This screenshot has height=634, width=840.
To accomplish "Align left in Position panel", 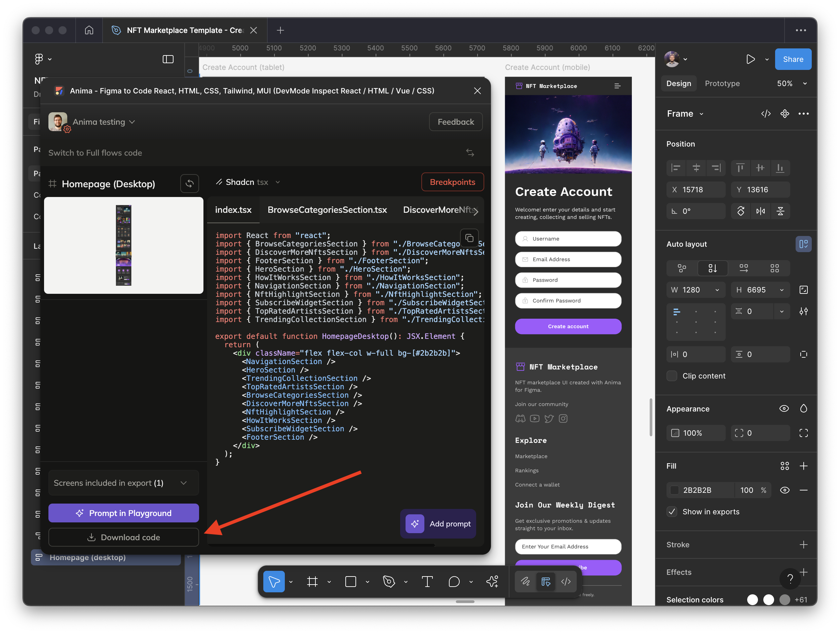I will 676,168.
